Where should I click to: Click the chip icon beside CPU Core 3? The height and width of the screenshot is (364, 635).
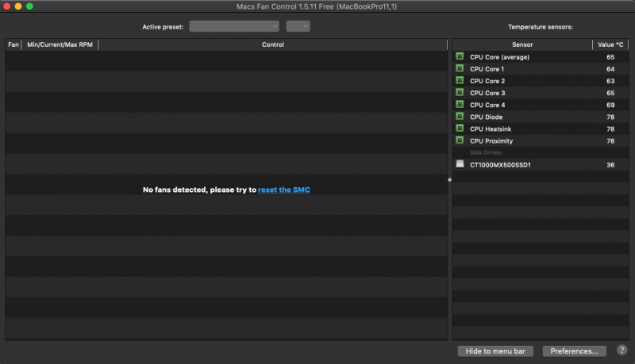point(460,93)
